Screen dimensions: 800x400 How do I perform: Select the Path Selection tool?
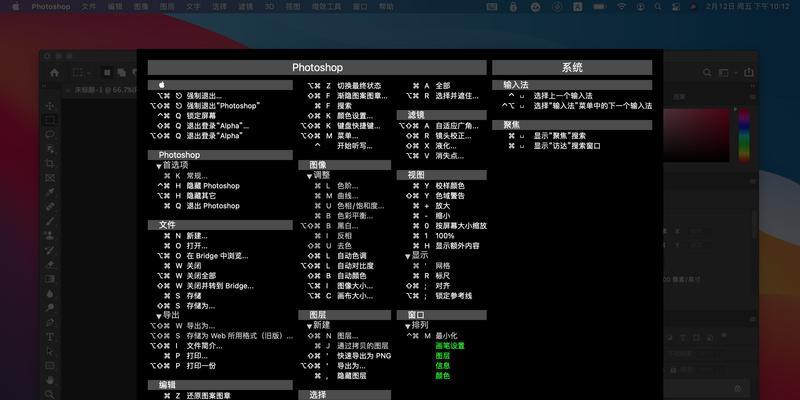50,351
